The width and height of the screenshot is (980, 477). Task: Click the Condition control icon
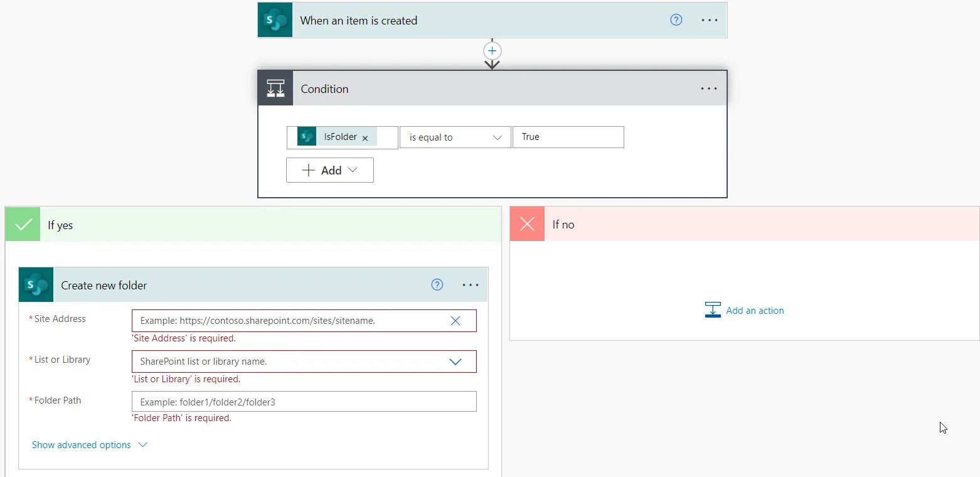click(x=275, y=88)
